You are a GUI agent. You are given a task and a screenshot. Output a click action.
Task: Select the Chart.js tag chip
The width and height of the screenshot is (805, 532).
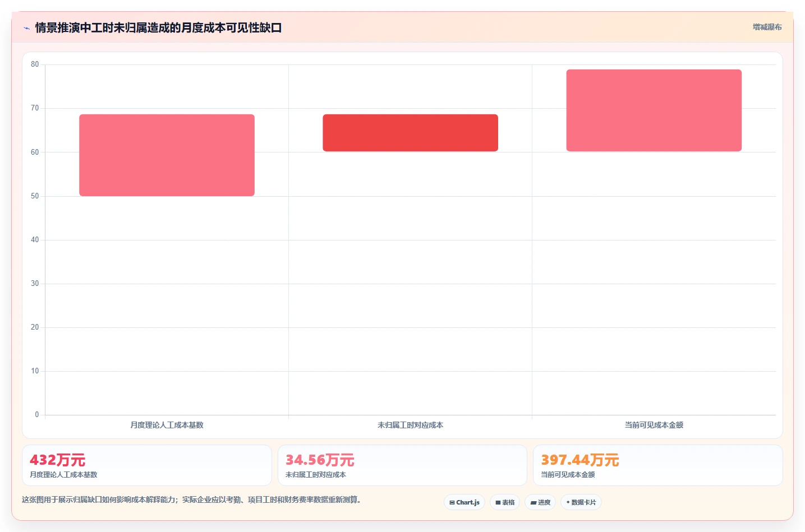point(464,502)
